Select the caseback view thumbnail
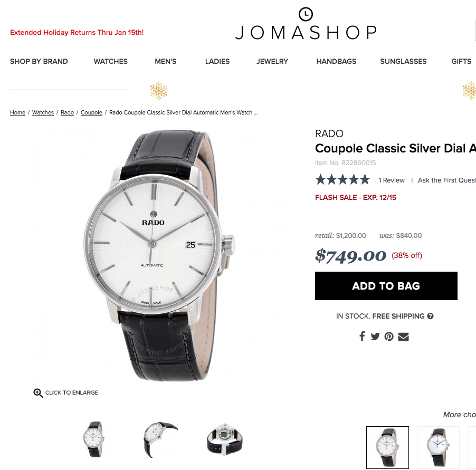The image size is (476, 470). click(x=225, y=439)
